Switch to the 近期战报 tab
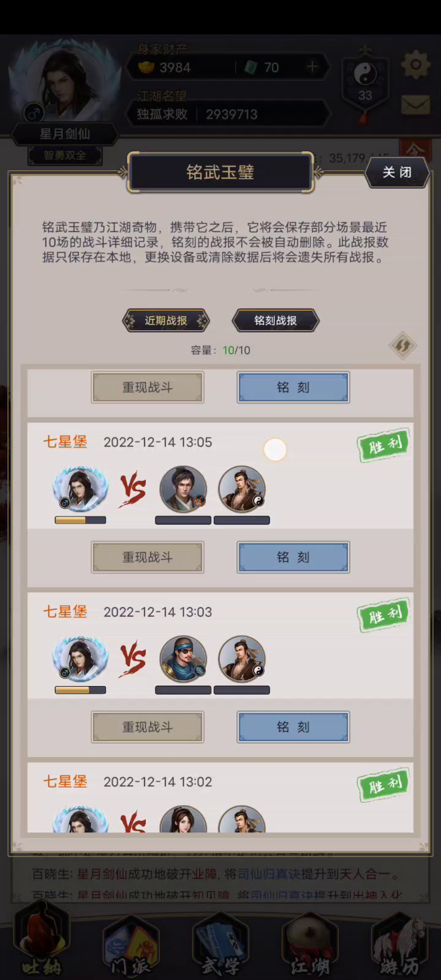Viewport: 441px width, 980px height. pyautogui.click(x=166, y=320)
